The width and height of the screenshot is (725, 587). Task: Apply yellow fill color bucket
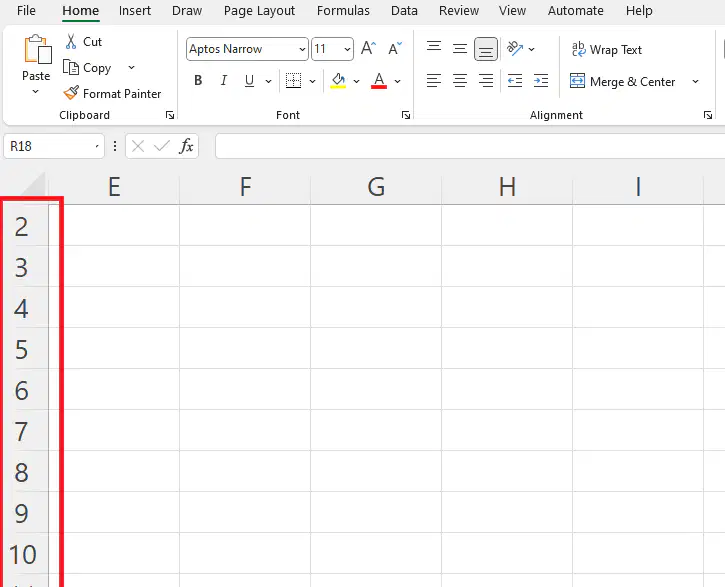click(x=338, y=81)
